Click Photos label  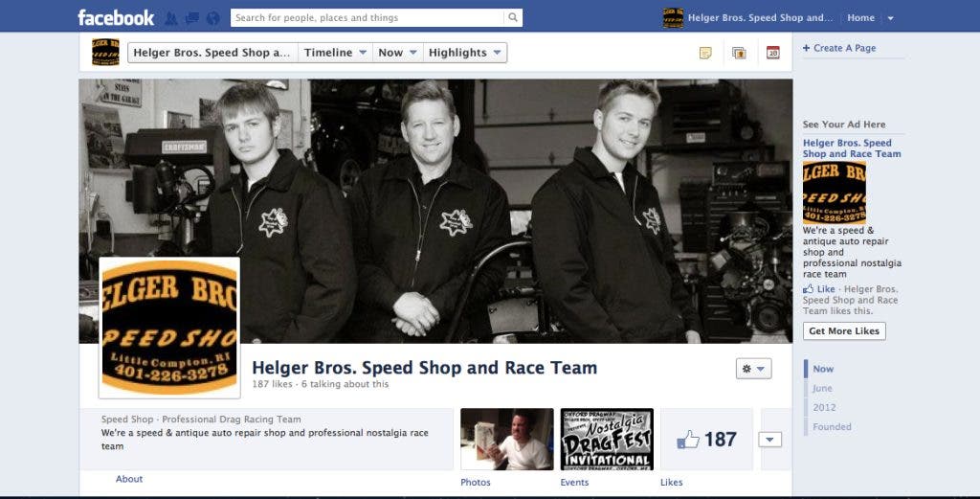[475, 482]
